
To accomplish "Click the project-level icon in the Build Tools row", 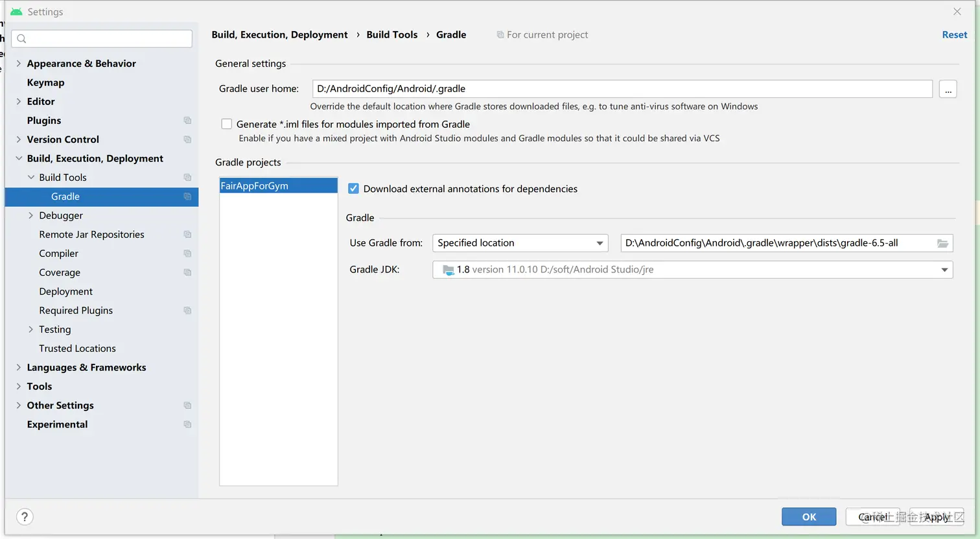I will tap(187, 178).
